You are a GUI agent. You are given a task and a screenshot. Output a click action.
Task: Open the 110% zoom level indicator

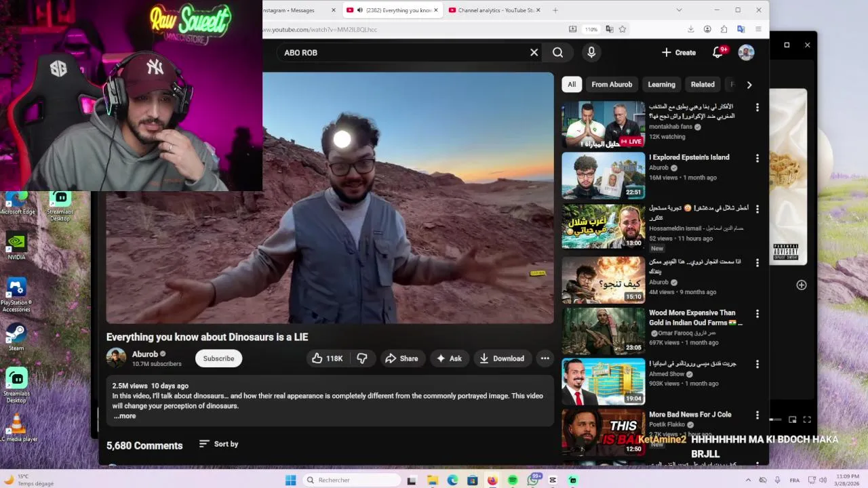tap(591, 29)
